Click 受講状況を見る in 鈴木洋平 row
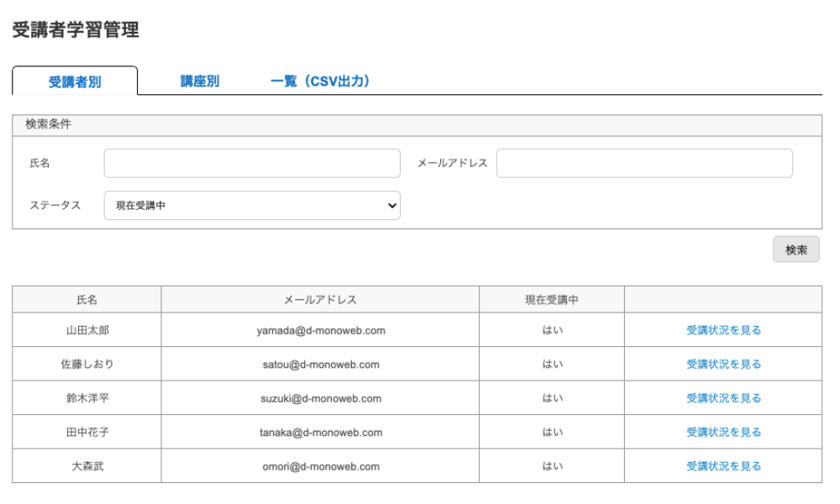The image size is (840, 504). pos(723,398)
